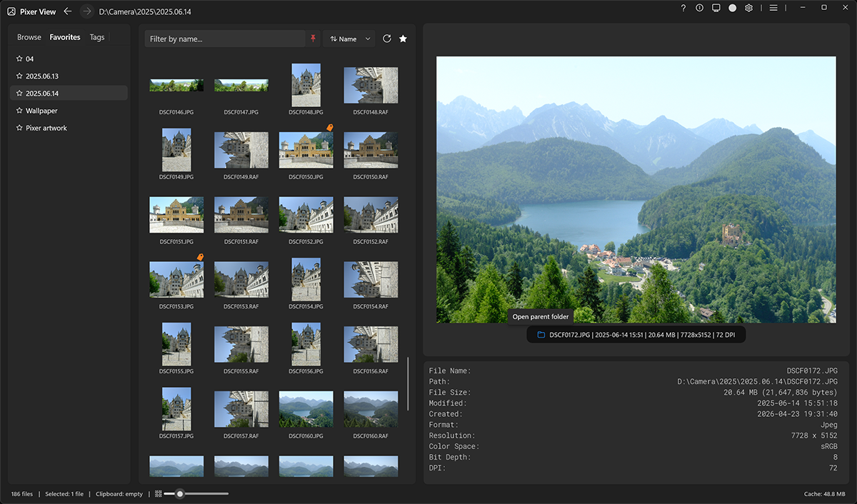This screenshot has width=857, height=504.
Task: Navigate back with the back arrow
Action: (x=67, y=11)
